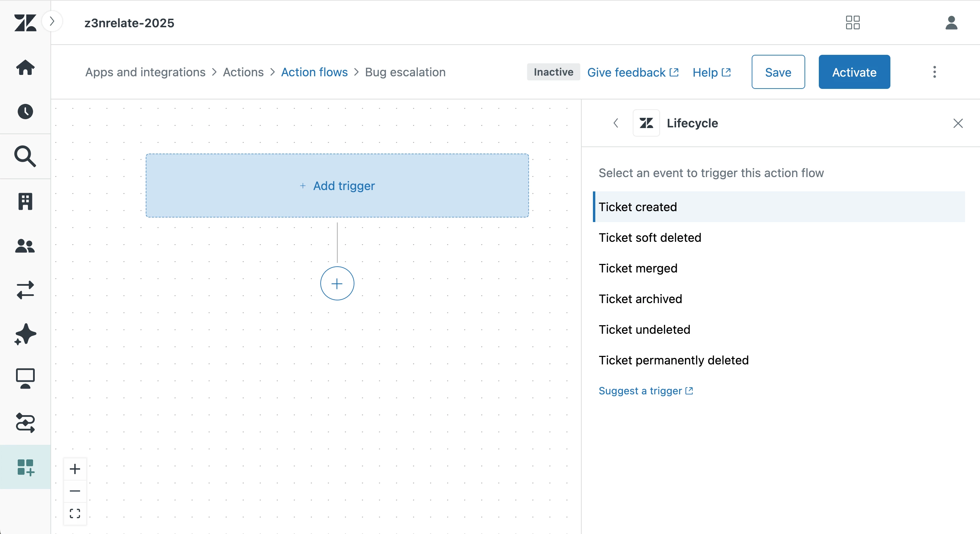Open the Zendesk products grid icon
980x534 pixels.
853,22
